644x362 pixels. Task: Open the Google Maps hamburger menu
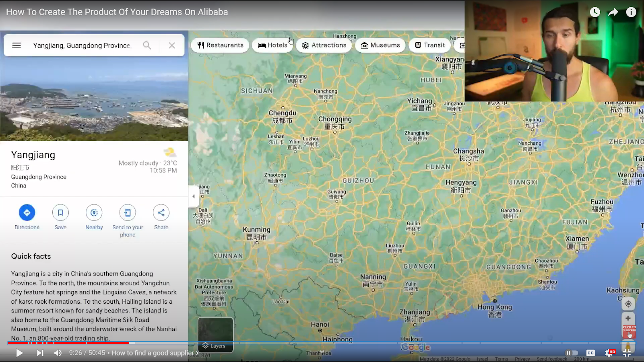[17, 45]
